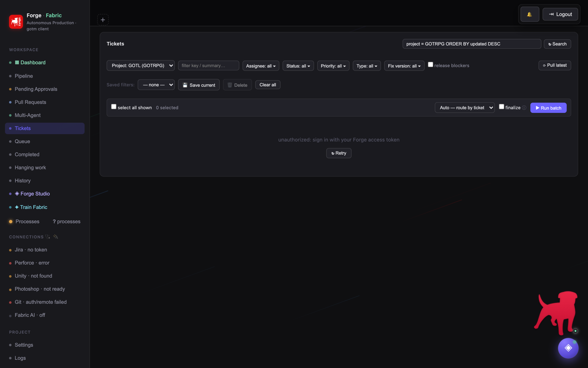Click the sparkle icon beside Train Fabric
Viewport: 588px width, 368px height.
[x=17, y=207]
